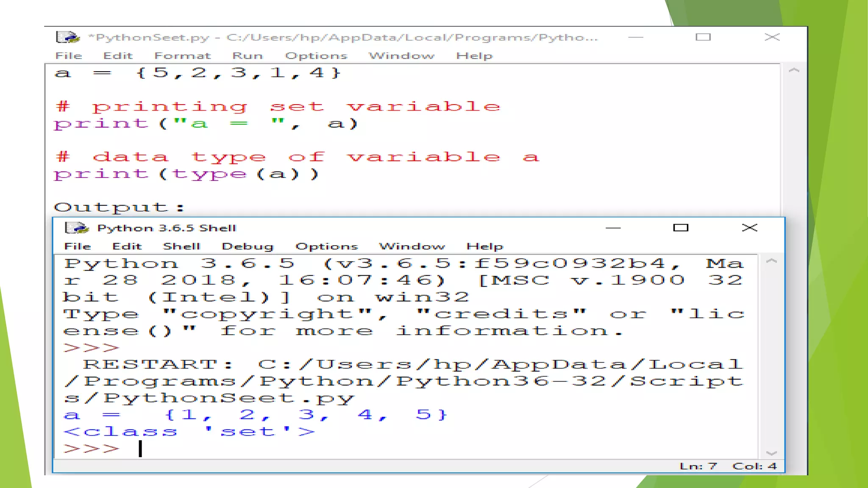Open the shell Options menu
868x488 pixels.
click(326, 247)
